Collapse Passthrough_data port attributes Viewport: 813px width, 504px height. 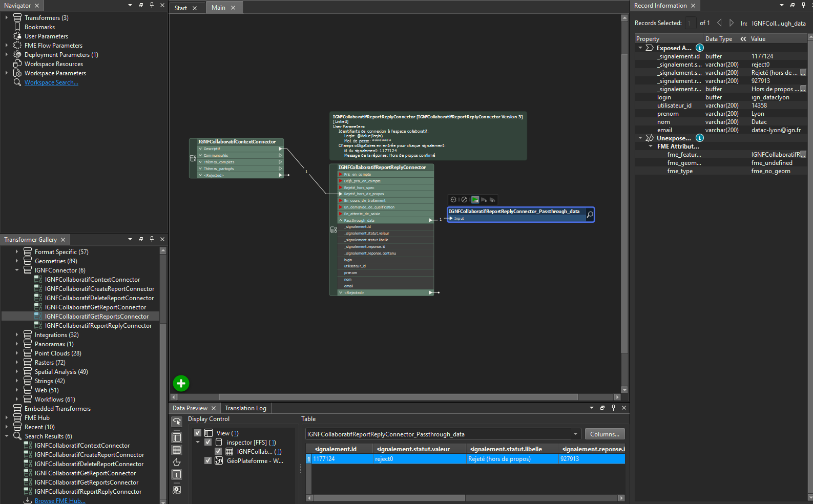point(341,220)
